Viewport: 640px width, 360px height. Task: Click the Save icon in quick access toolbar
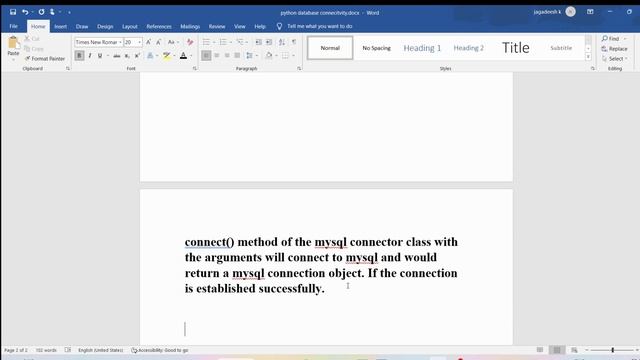[13, 12]
